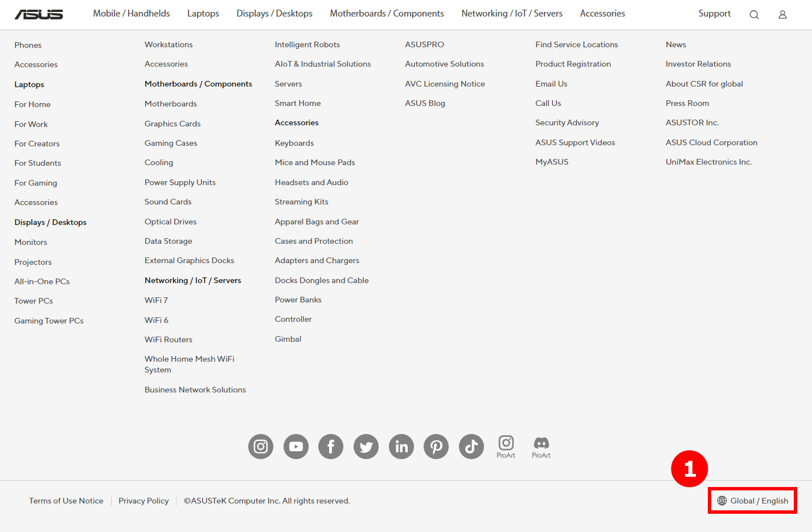This screenshot has height=532, width=812.
Task: Open ASUS Support Videos link
Action: tap(575, 142)
